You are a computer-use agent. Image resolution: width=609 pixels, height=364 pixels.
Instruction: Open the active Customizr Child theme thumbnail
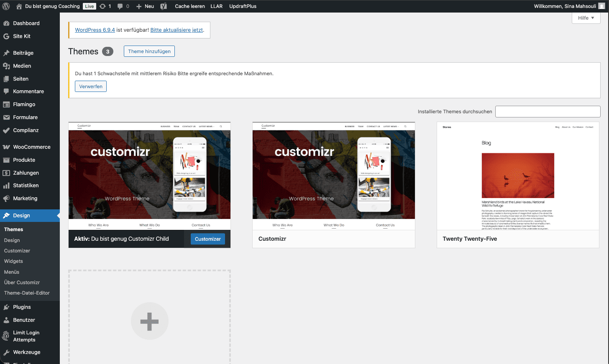149,176
